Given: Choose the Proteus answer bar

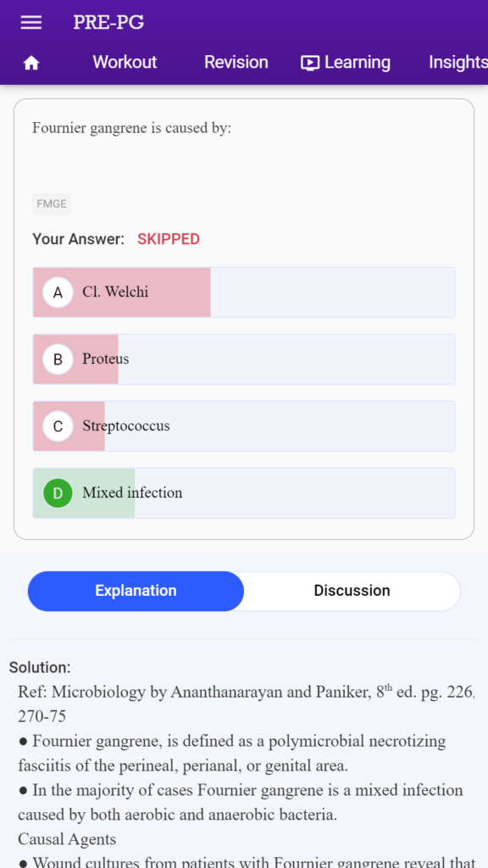Looking at the screenshot, I should click(x=244, y=359).
